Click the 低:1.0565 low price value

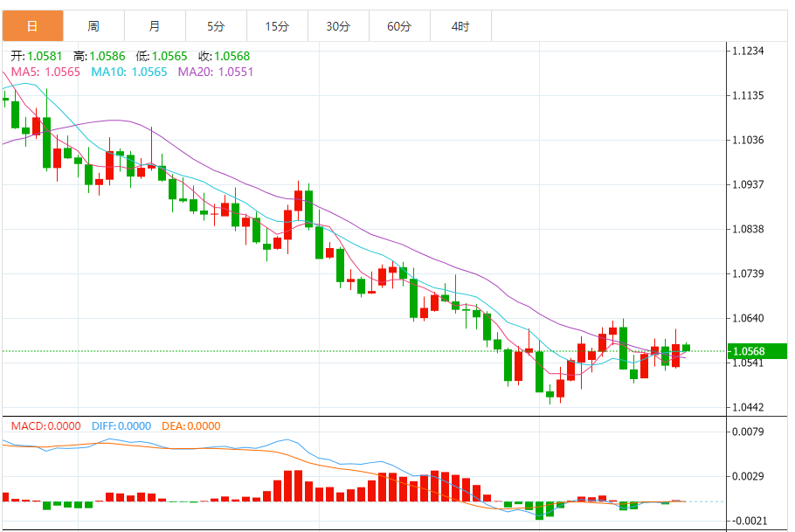(x=162, y=56)
